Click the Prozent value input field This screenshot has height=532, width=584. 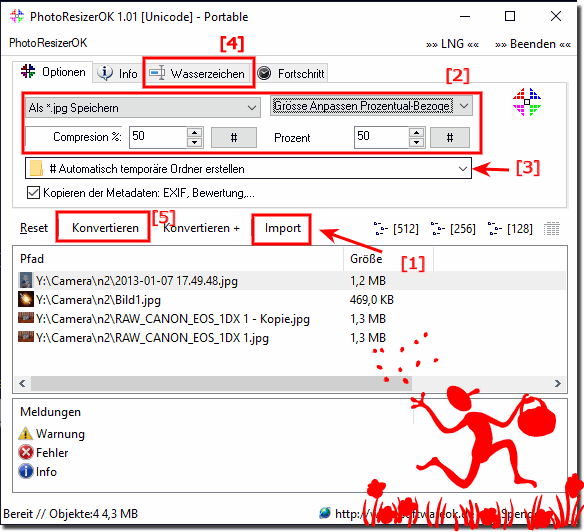click(x=381, y=137)
